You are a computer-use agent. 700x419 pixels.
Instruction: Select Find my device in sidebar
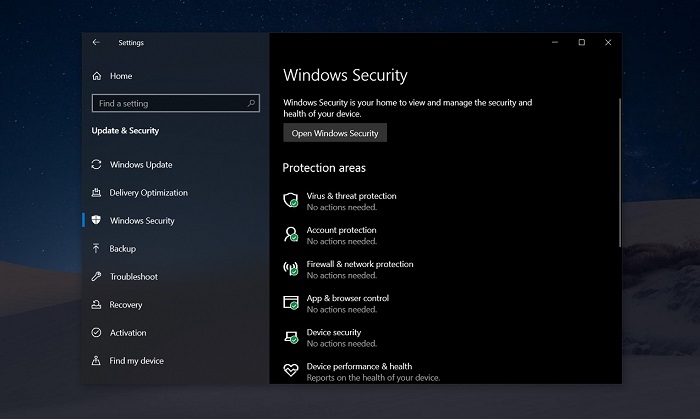pos(136,361)
